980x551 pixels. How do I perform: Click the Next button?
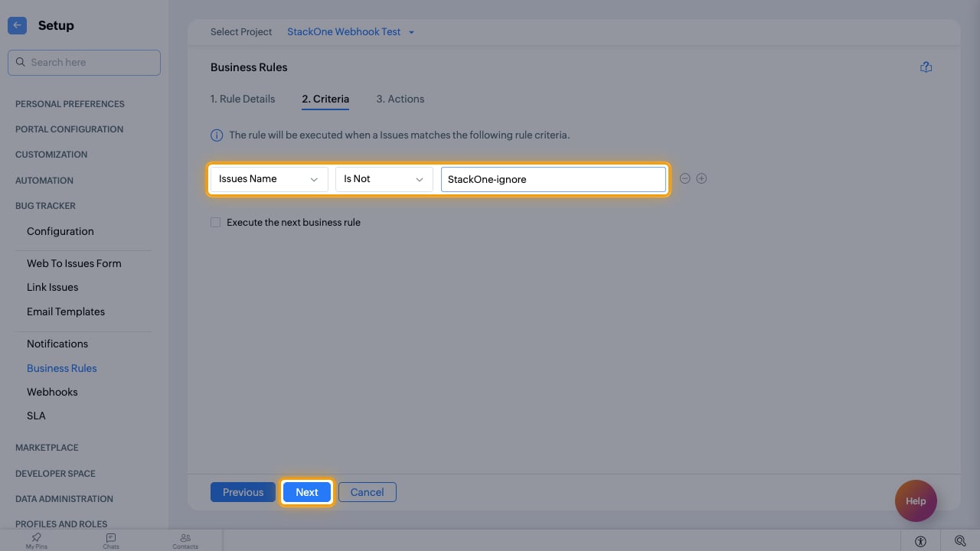tap(307, 492)
